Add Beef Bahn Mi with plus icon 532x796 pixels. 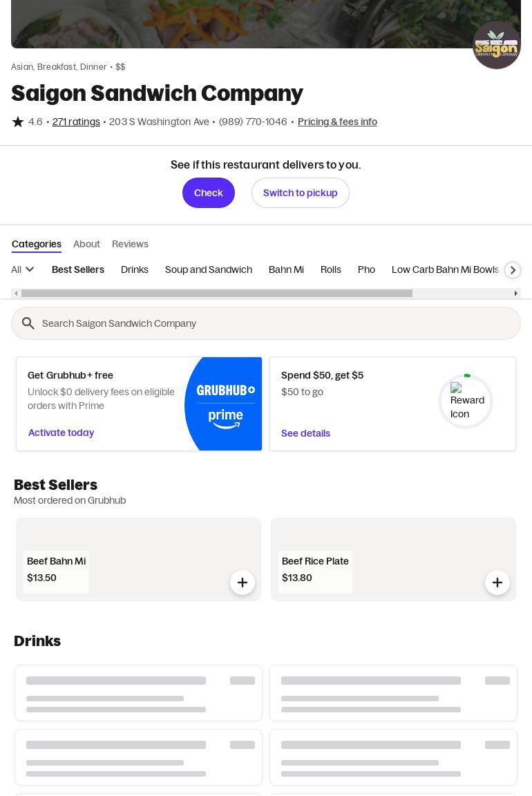tap(242, 582)
